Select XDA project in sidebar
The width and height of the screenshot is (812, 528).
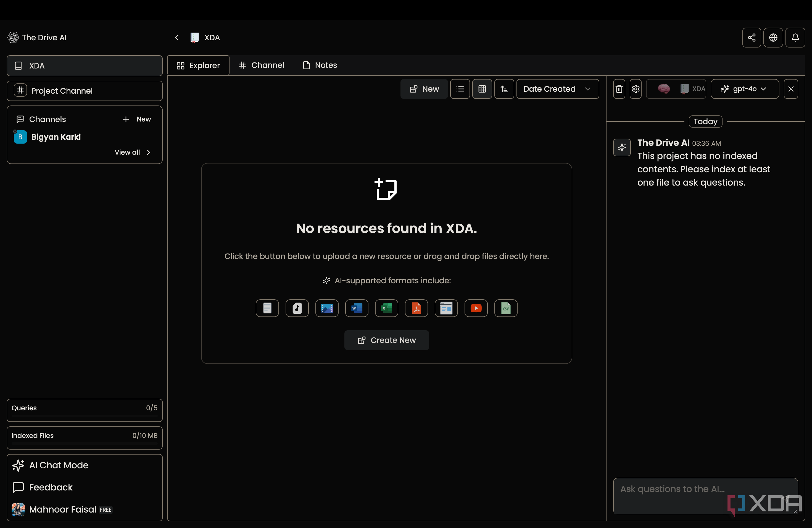[x=85, y=66]
